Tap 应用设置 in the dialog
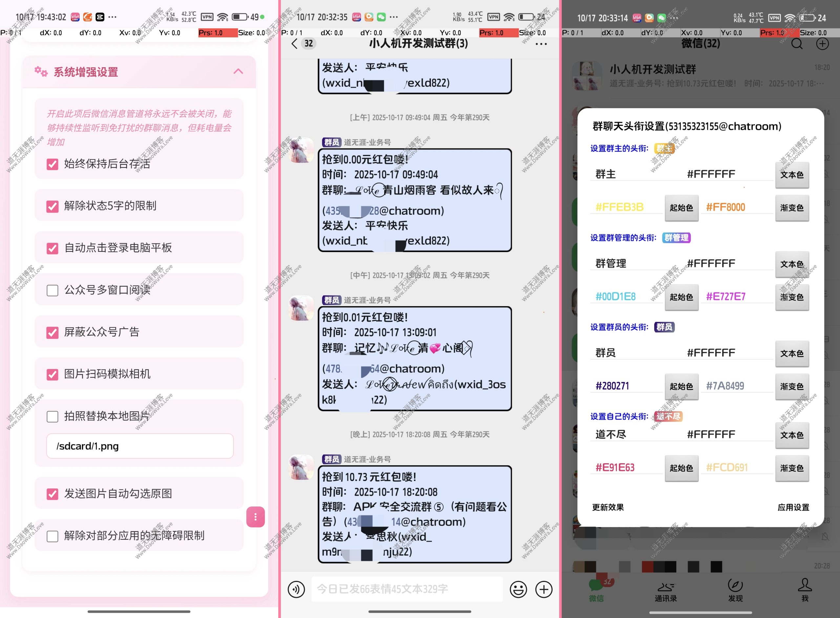The width and height of the screenshot is (840, 618). coord(793,507)
